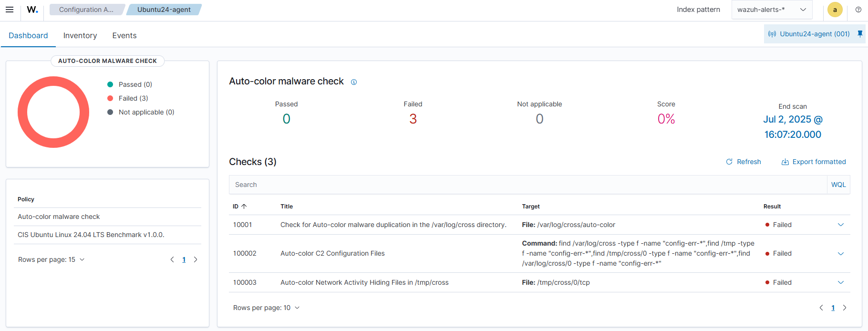Open page 1 link in Policy panel
The image size is (868, 331).
[184, 259]
